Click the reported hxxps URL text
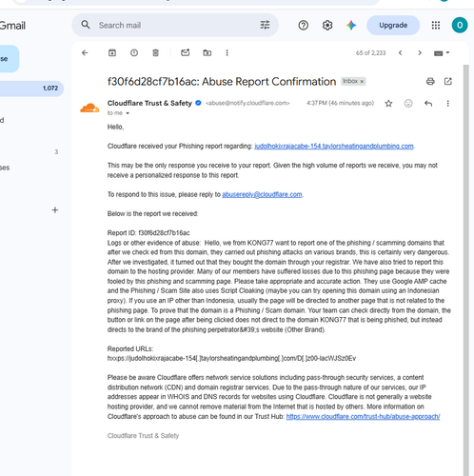Screen dimensions: 474x476 [231, 358]
